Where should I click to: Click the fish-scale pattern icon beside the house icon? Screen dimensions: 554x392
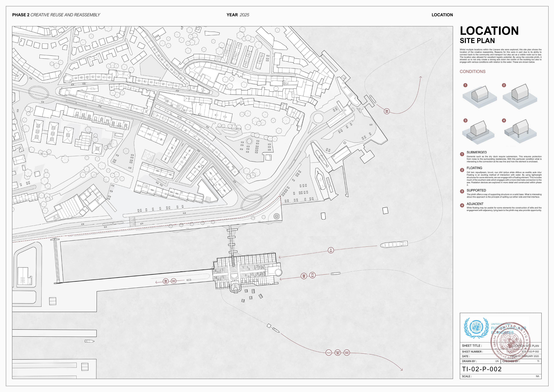tap(174, 281)
